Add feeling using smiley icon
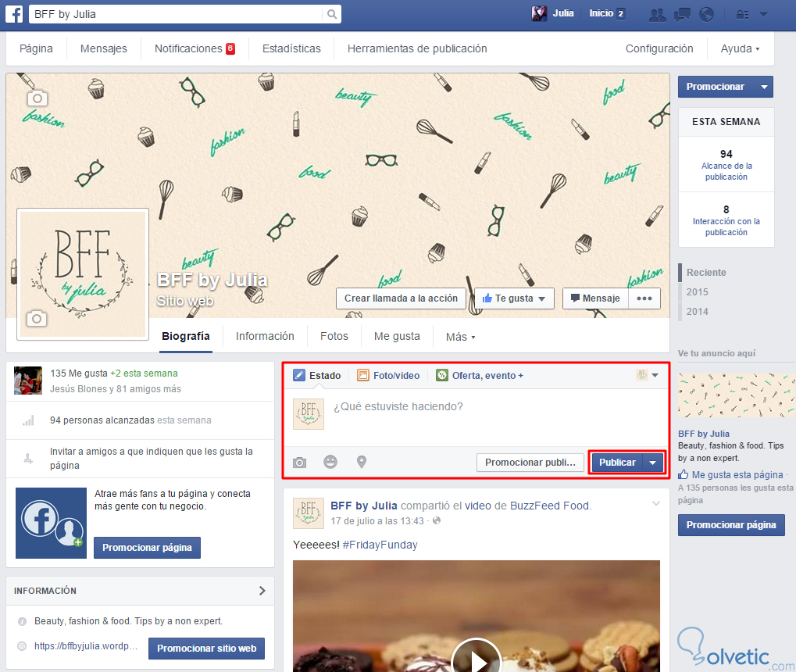The image size is (796, 672). tap(330, 462)
